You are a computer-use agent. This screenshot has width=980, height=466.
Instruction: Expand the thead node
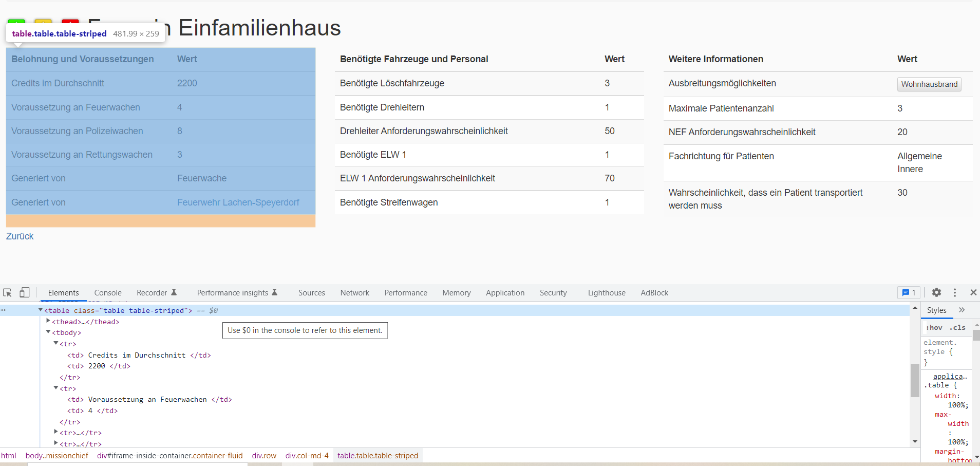pos(48,321)
